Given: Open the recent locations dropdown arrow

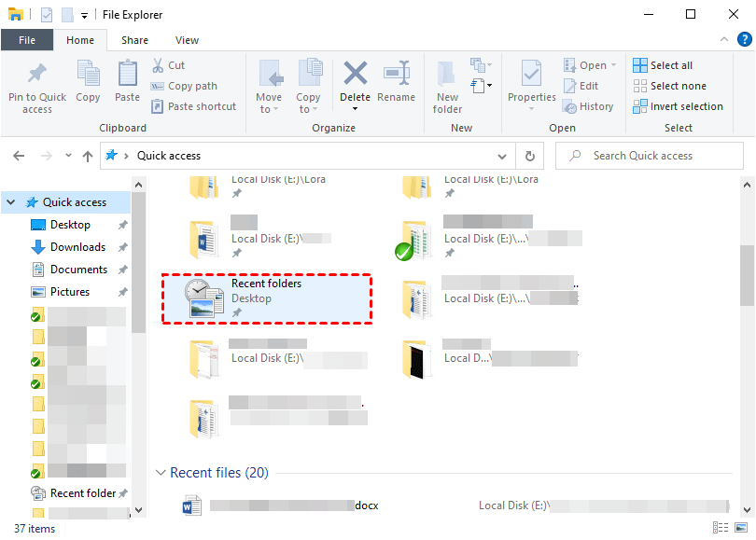Looking at the screenshot, I should [x=68, y=155].
